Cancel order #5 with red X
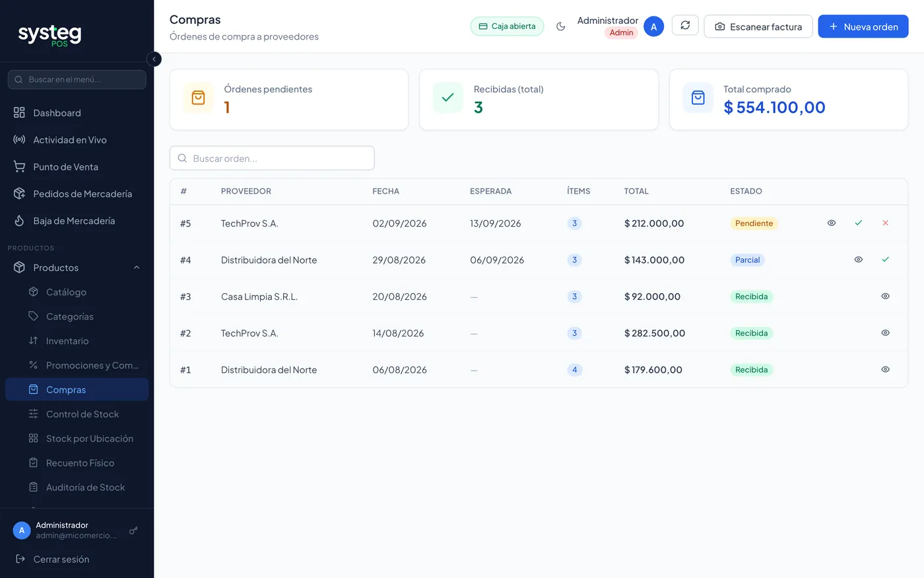 point(886,223)
